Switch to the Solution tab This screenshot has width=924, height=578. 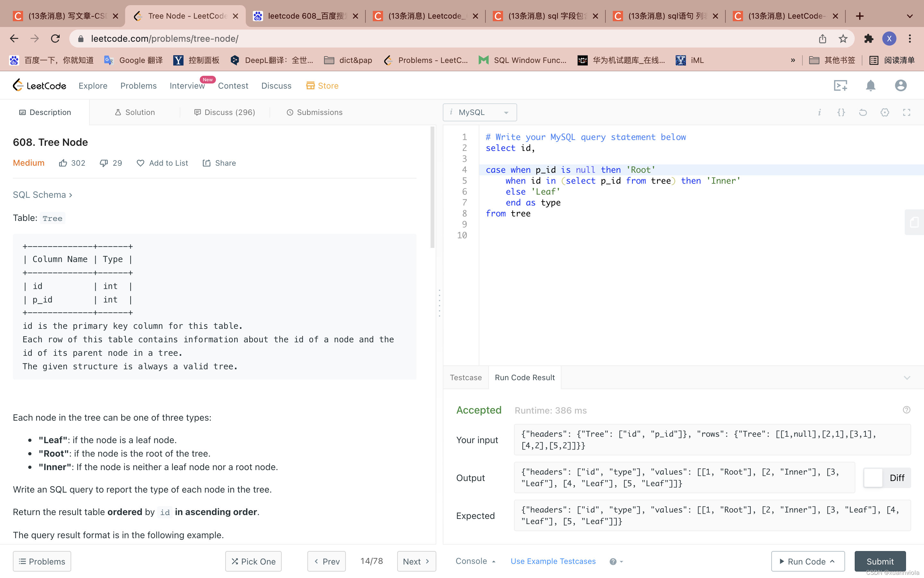coord(135,112)
